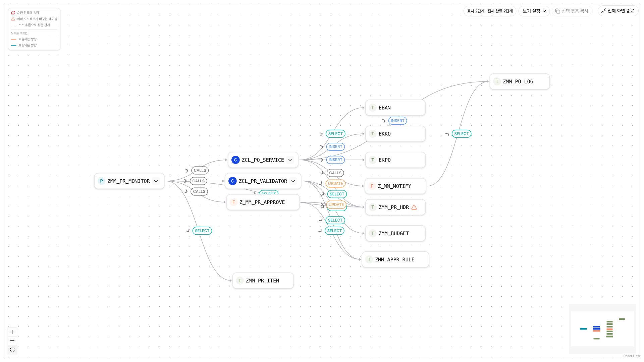644x362 pixels.
Task: Click the C icon of ZCL_PO_SERVICE
Action: coord(235,160)
